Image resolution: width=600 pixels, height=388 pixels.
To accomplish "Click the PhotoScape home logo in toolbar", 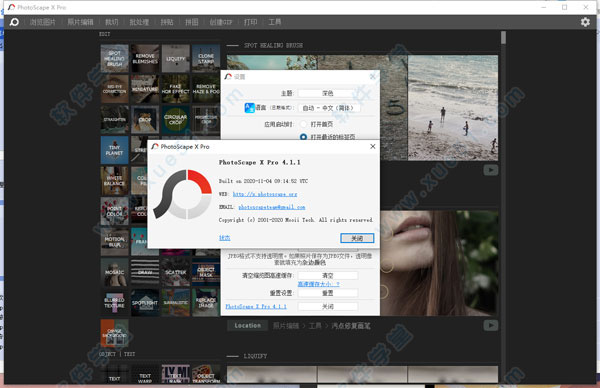I will point(14,22).
